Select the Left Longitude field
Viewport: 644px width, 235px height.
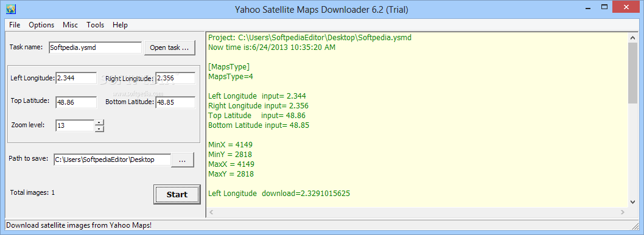coord(77,78)
